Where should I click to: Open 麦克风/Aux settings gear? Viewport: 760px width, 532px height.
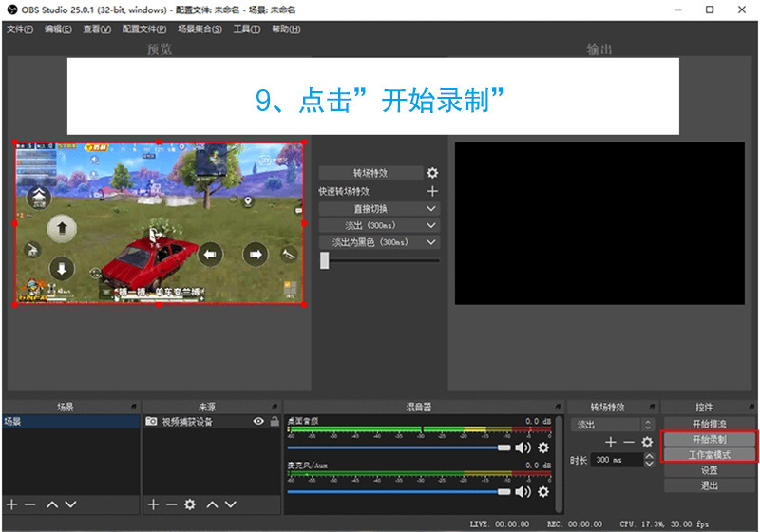click(543, 492)
